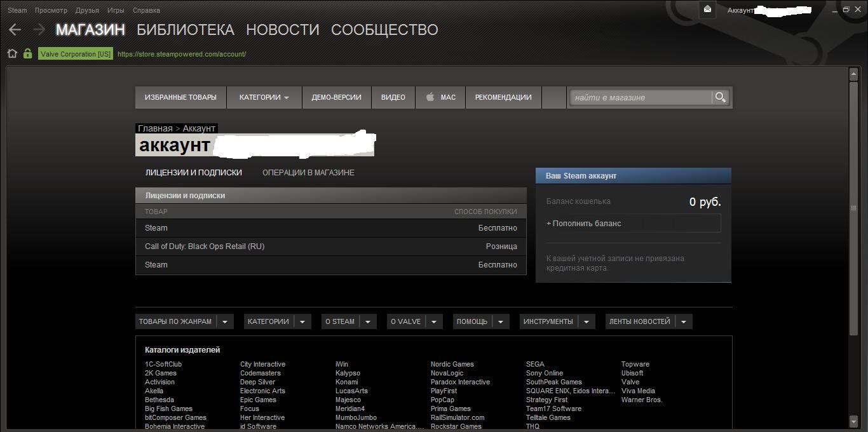The image size is (868, 432).
Task: Expand the ИНСТРУМЕНТЫ dropdown arrow
Action: tap(587, 321)
